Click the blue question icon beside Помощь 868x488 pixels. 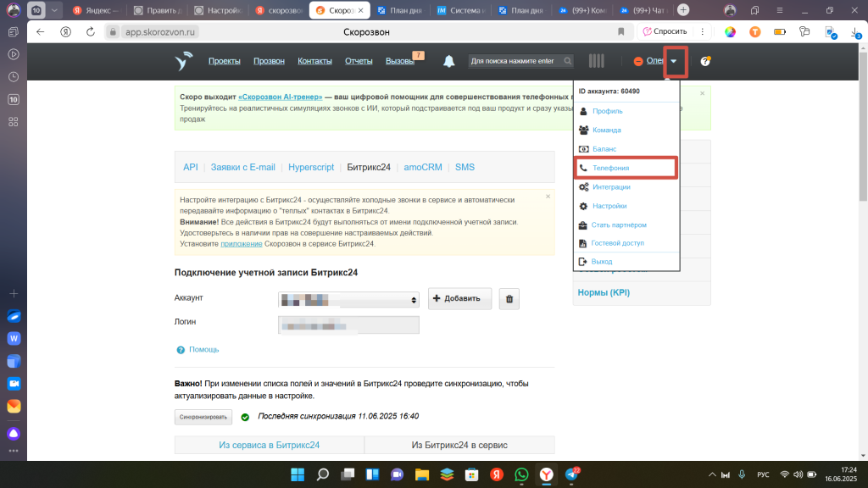click(x=181, y=350)
